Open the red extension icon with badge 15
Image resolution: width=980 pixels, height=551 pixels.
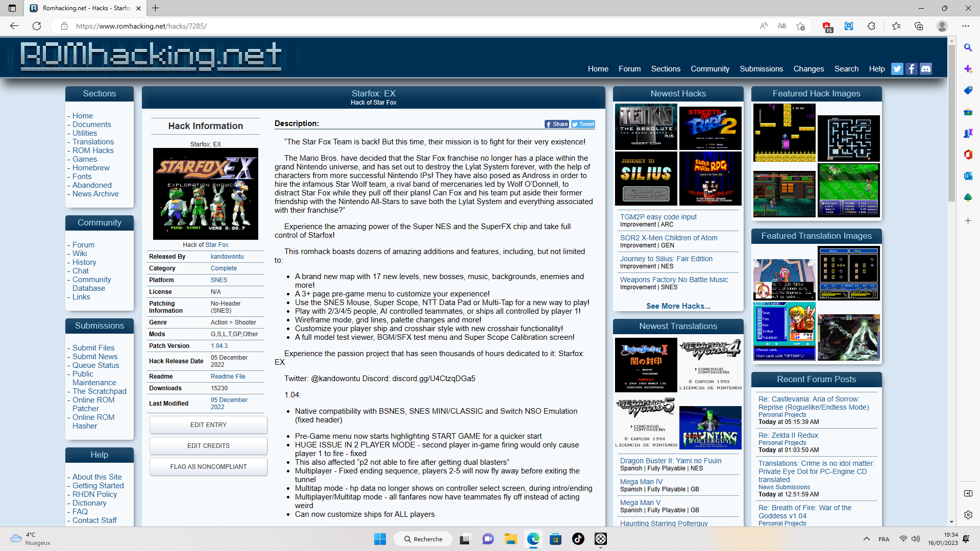click(x=827, y=27)
